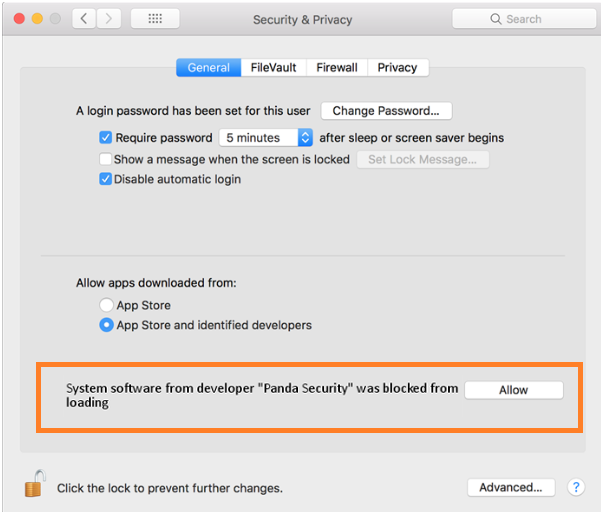
Task: Click the back navigation arrow
Action: point(84,18)
